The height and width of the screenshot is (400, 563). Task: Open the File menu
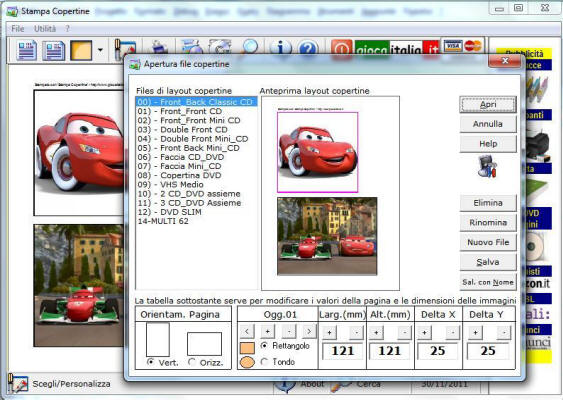coord(18,29)
